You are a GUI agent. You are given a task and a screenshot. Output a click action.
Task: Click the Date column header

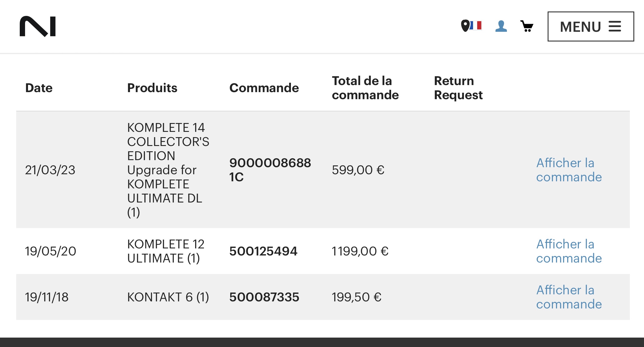pos(39,88)
